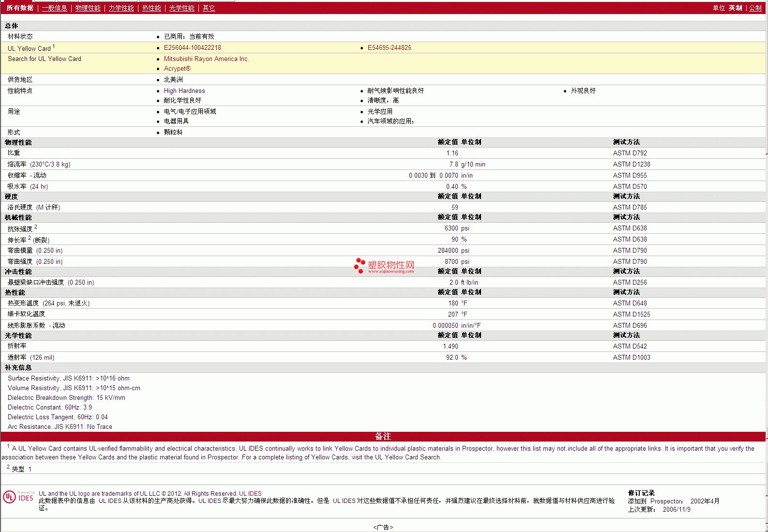Click the Dielectric Breakdown Strength line
This screenshot has width=768, height=532.
pos(66,398)
